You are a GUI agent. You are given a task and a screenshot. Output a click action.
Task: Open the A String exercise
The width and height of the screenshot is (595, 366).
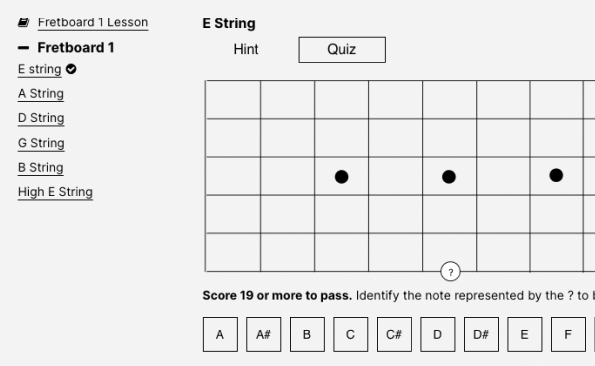tap(41, 94)
